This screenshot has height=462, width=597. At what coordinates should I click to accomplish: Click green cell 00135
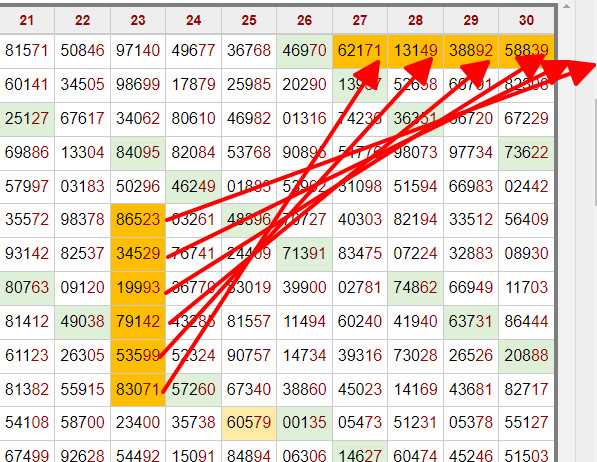pos(305,423)
